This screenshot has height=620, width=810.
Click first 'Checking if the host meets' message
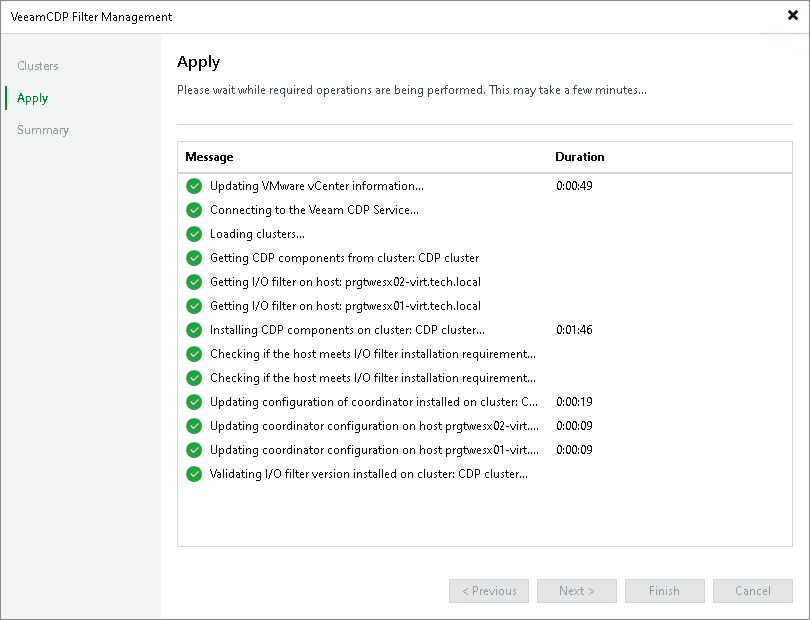(x=372, y=354)
